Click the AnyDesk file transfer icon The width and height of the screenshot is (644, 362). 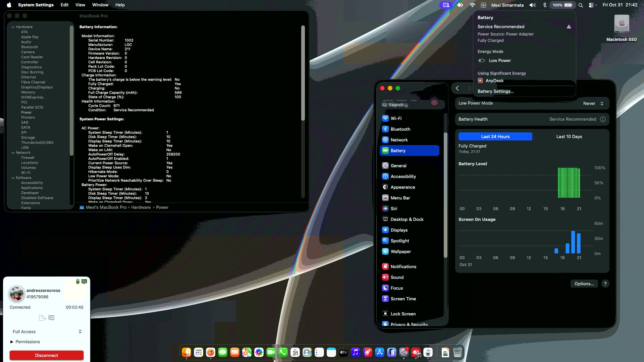[42, 318]
